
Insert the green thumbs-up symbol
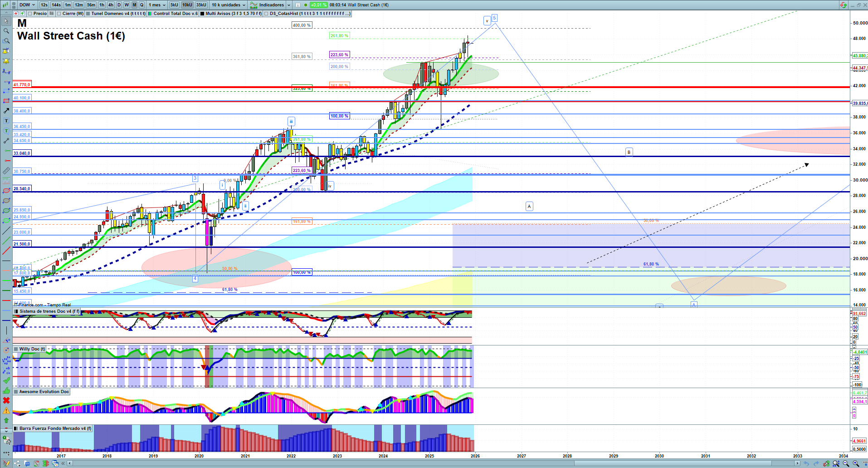click(x=6, y=390)
